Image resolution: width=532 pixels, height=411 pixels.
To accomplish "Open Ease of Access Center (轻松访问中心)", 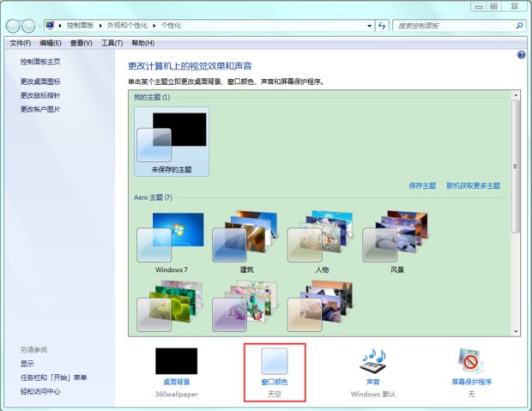I will pos(40,391).
